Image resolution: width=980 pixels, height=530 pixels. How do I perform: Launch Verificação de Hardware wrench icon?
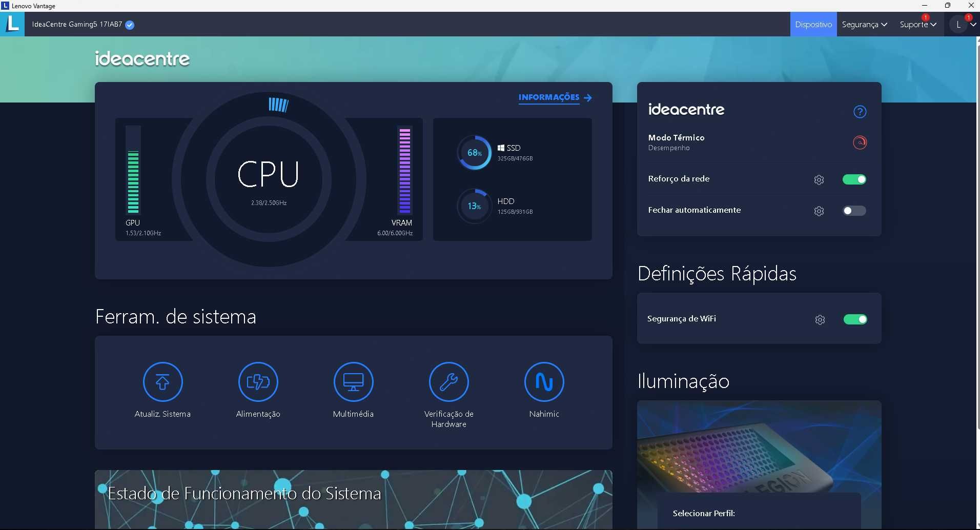click(448, 382)
